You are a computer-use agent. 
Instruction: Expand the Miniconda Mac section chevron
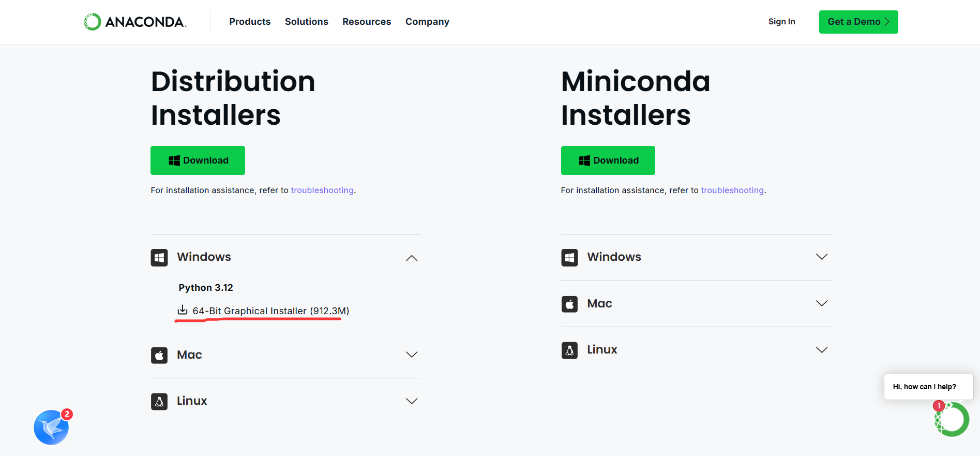tap(822, 303)
